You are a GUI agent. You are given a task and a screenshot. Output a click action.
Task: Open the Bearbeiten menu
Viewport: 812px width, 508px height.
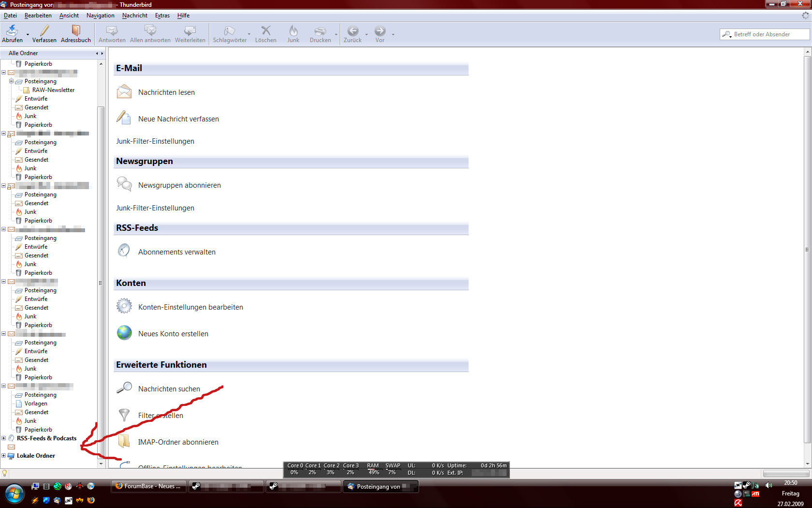[38, 15]
